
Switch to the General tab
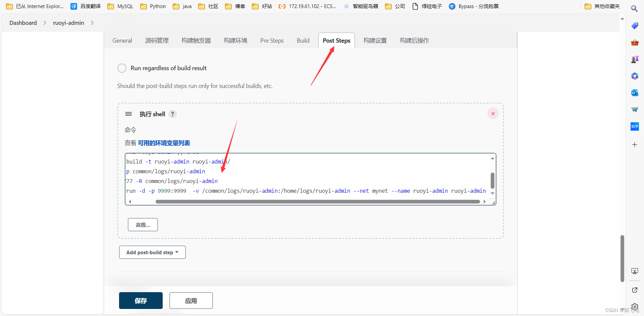122,41
